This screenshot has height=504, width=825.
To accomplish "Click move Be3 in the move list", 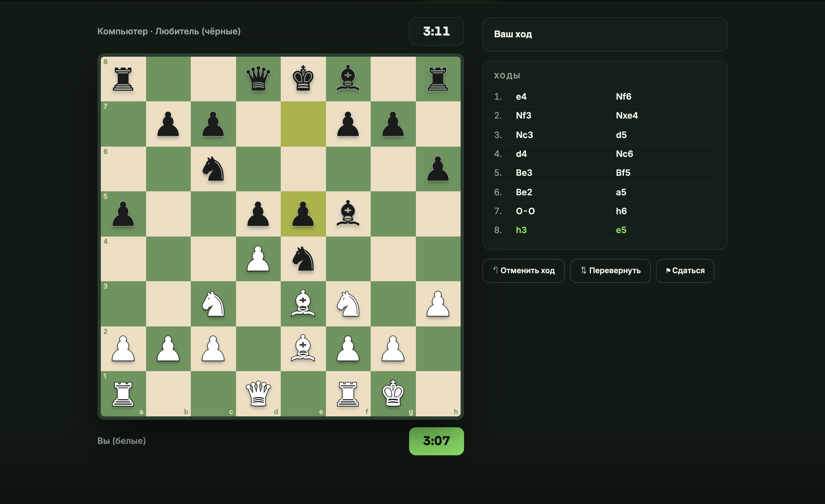I will click(524, 173).
